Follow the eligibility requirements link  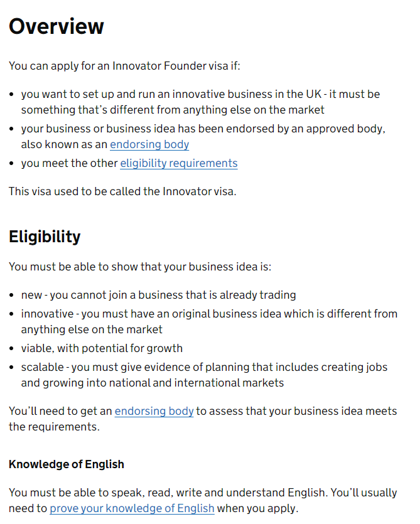click(x=179, y=163)
